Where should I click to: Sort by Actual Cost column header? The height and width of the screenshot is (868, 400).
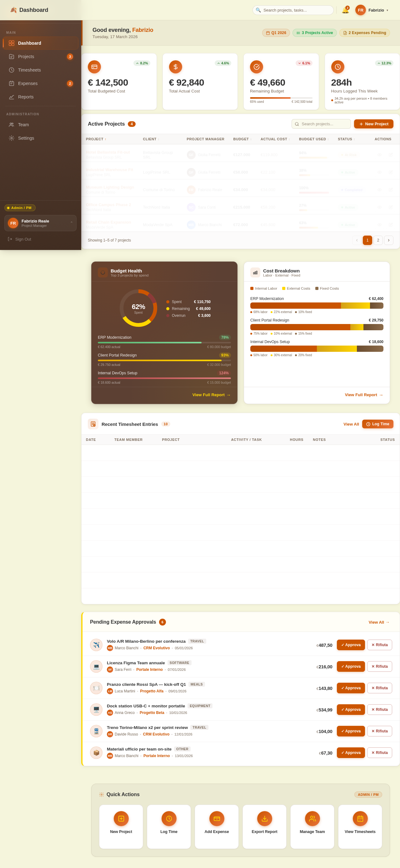[x=275, y=139]
